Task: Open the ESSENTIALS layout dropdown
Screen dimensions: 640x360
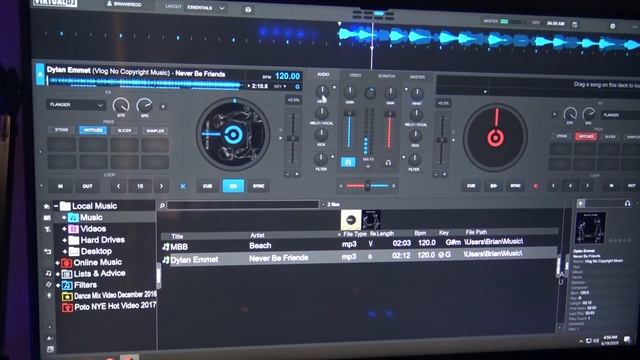Action: (206, 8)
